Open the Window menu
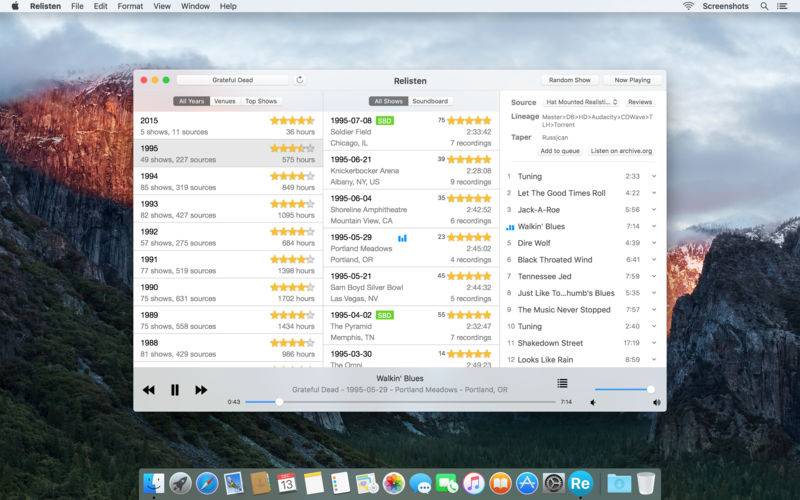 [195, 6]
